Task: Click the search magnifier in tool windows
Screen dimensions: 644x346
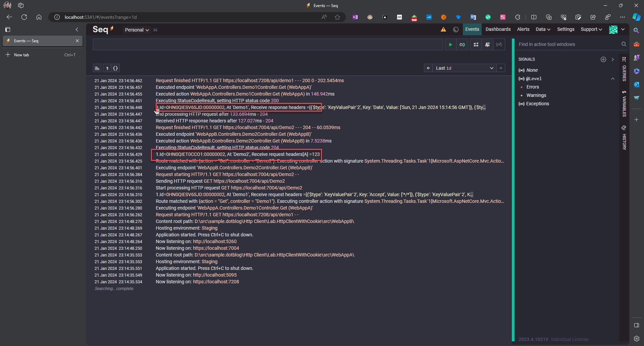Action: (x=624, y=44)
